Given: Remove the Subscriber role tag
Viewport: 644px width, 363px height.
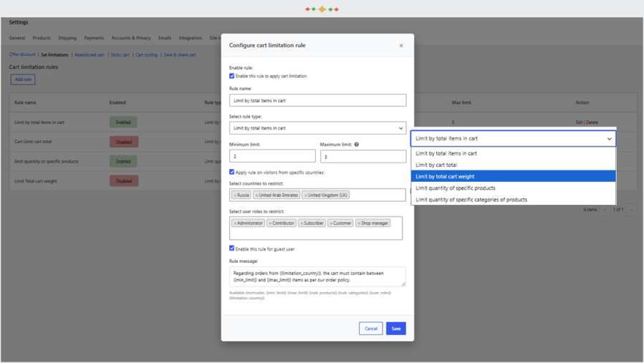Looking at the screenshot, I should pyautogui.click(x=302, y=223).
